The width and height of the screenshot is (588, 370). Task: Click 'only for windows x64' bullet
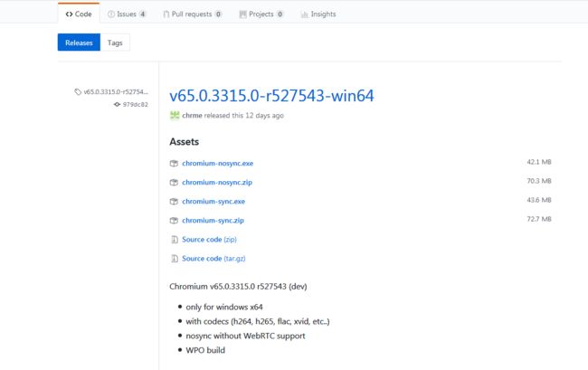(x=224, y=307)
